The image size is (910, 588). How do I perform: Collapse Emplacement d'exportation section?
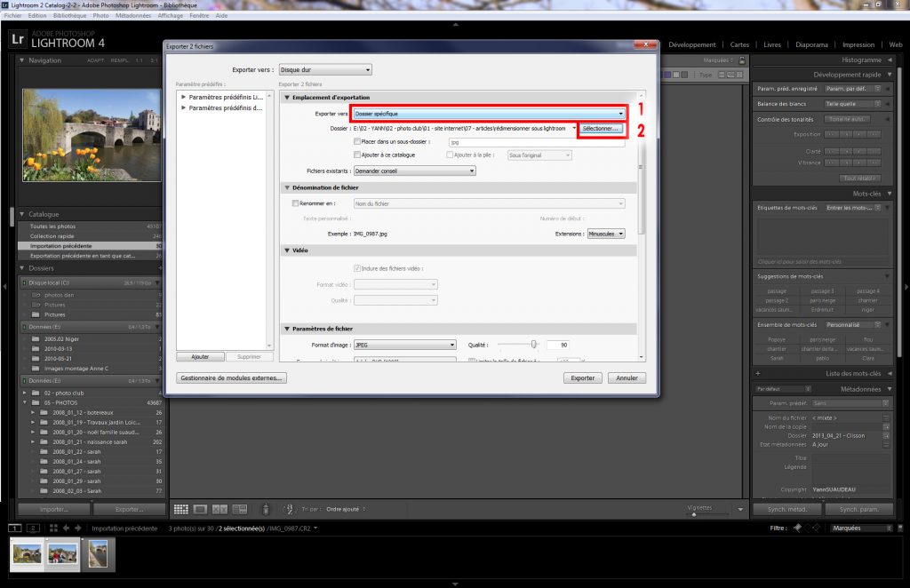287,98
